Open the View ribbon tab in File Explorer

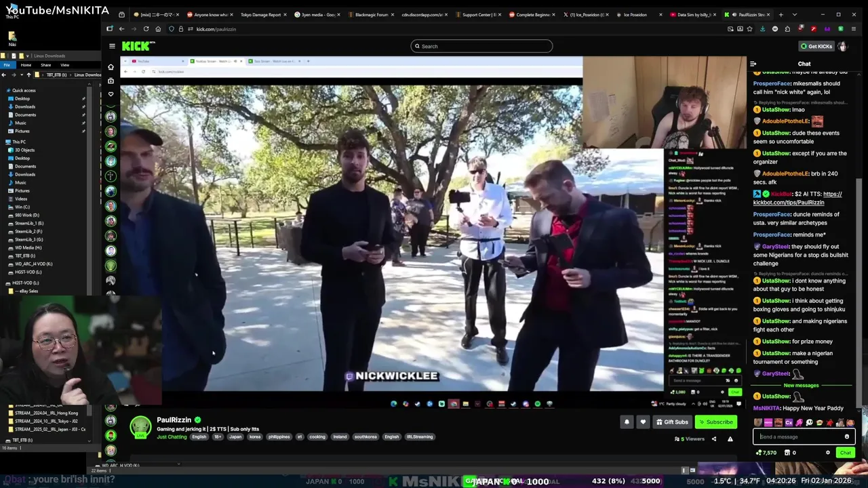point(65,65)
